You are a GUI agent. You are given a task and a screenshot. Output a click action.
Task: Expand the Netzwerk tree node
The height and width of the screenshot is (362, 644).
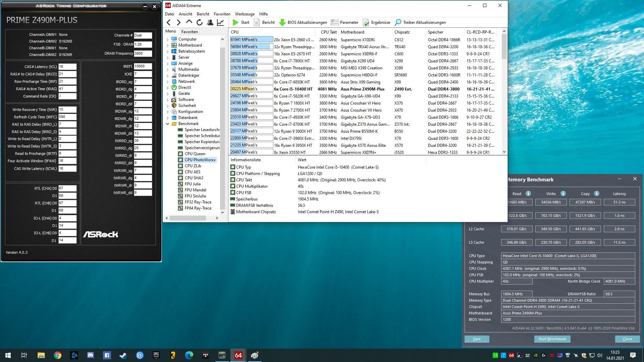(168, 81)
